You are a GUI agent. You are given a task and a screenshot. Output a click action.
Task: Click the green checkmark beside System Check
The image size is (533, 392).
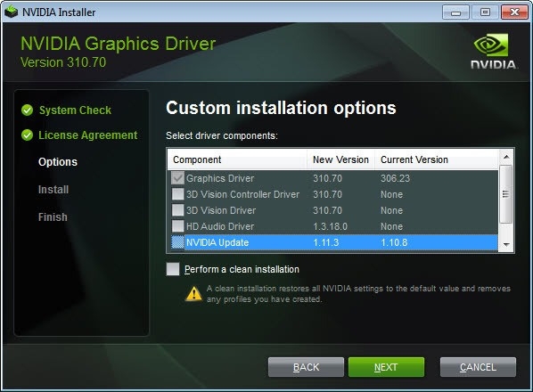(x=27, y=110)
